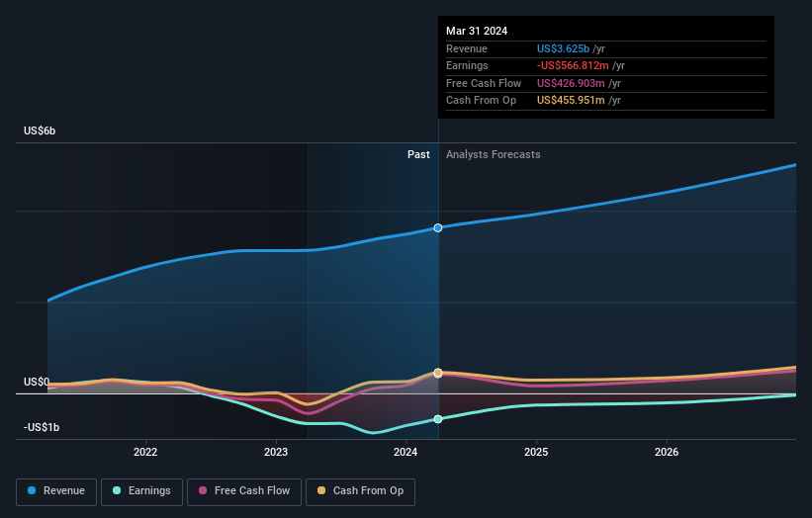Click the pink Free Cash Flow legend dot
The width and height of the screenshot is (812, 518).
[203, 490]
